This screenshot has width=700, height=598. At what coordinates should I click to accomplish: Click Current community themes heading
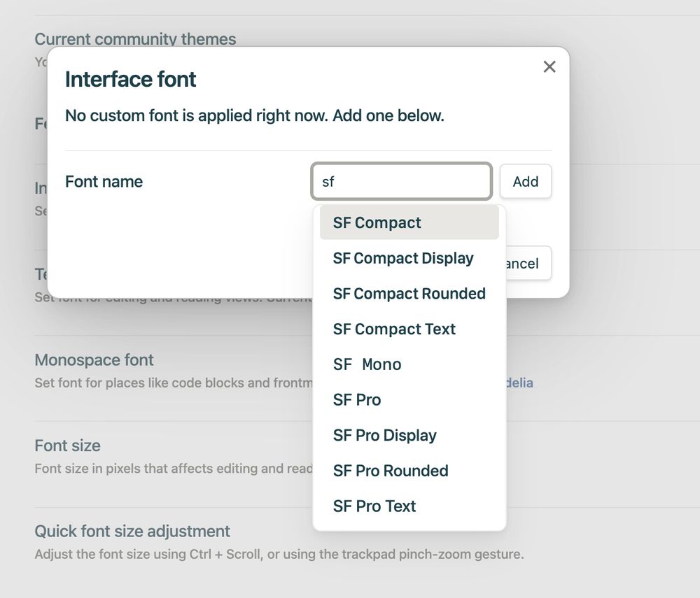135,39
